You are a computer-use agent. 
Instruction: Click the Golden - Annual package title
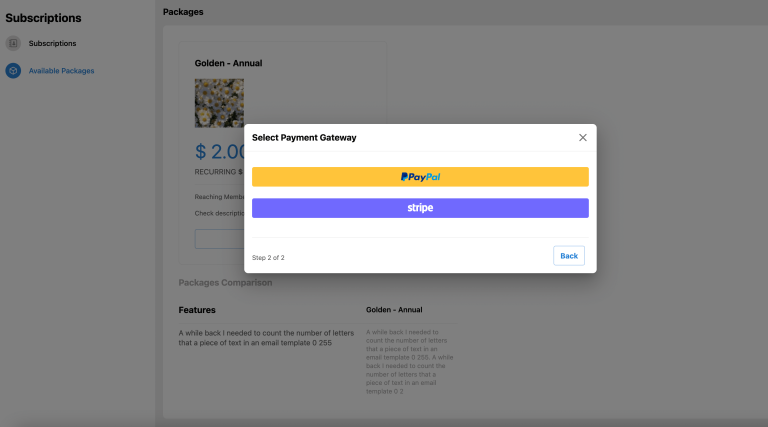coord(228,63)
